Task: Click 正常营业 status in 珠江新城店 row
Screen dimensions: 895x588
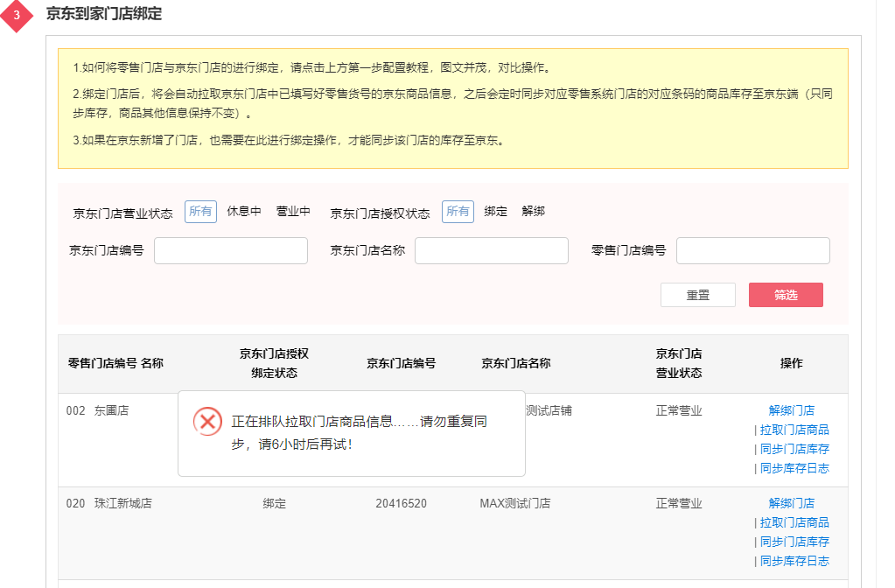Action: click(x=679, y=503)
